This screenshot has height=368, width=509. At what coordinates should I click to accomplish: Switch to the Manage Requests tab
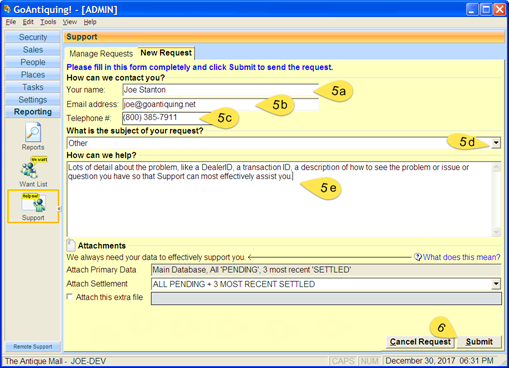(x=101, y=54)
